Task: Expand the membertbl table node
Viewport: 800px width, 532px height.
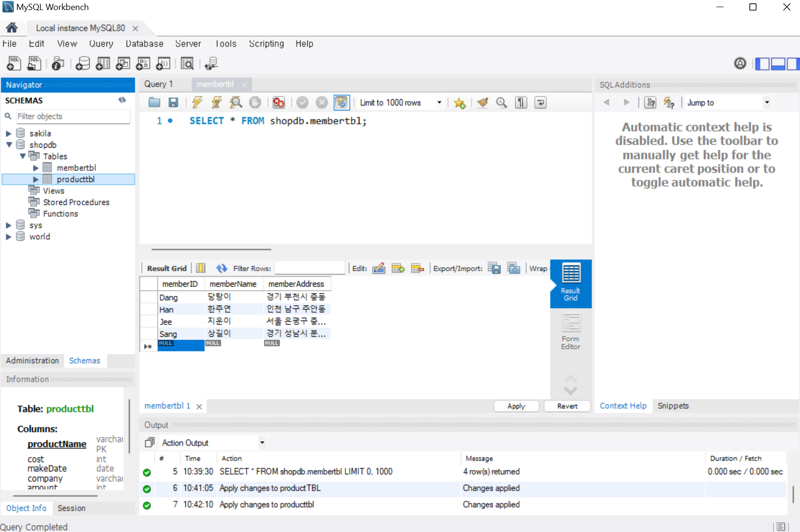Action: point(35,168)
